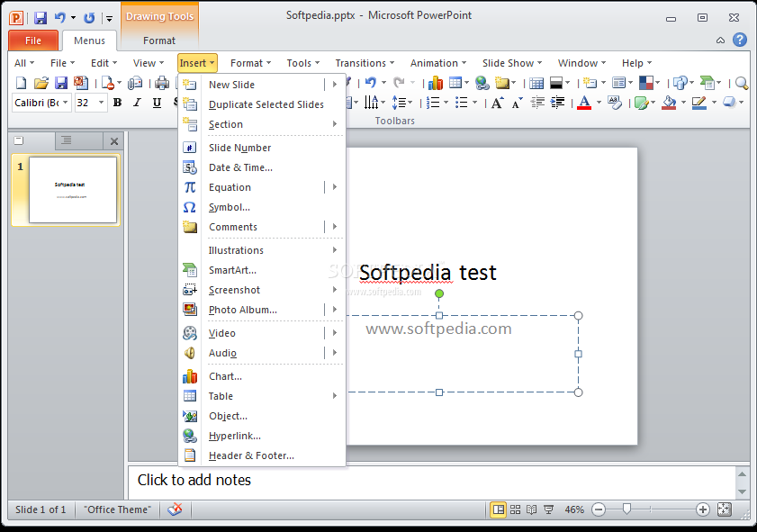Open the Format menu in menu bar
Viewport: 757px width, 532px height.
250,63
